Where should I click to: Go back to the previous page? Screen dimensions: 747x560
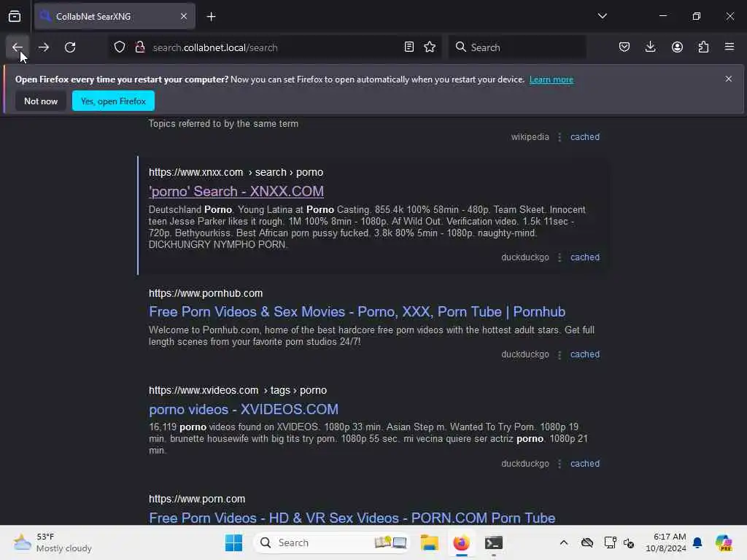(18, 47)
